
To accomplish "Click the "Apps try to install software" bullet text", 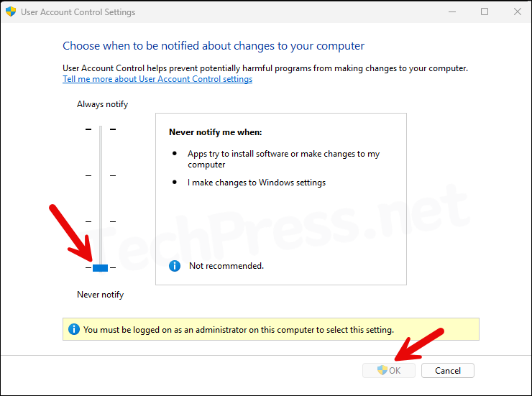I will click(x=284, y=159).
